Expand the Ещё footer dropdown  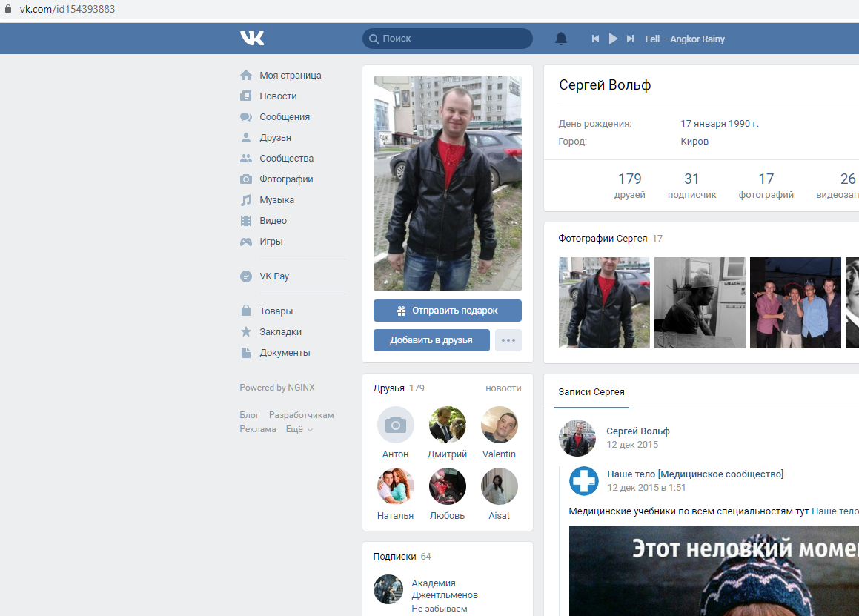(299, 429)
